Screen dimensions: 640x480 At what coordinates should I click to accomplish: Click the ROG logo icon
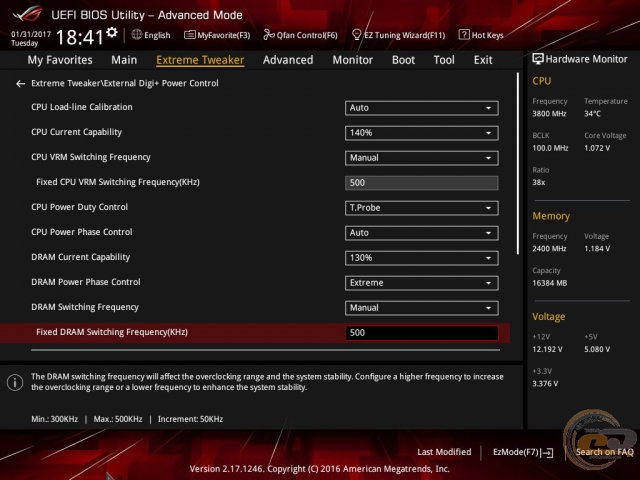[27, 14]
